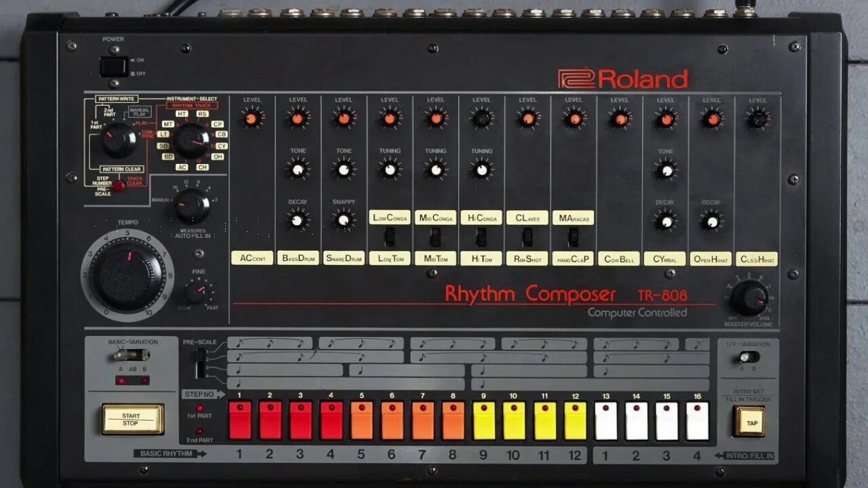
Task: Trigger red step button 1
Action: click(x=239, y=420)
